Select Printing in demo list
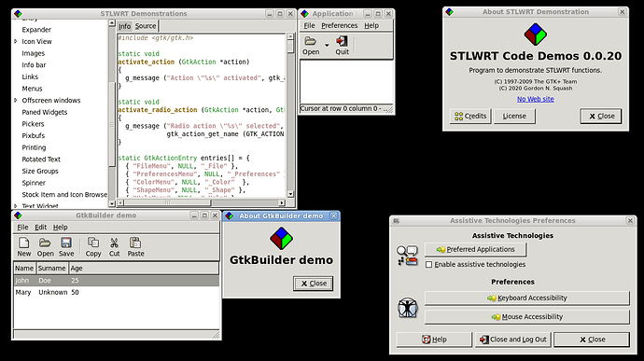 pos(34,147)
